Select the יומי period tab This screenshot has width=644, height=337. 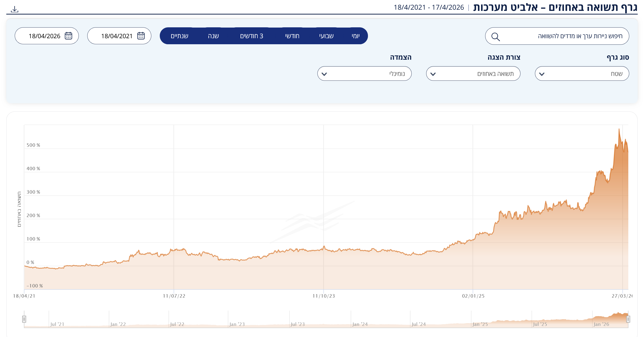tap(355, 36)
